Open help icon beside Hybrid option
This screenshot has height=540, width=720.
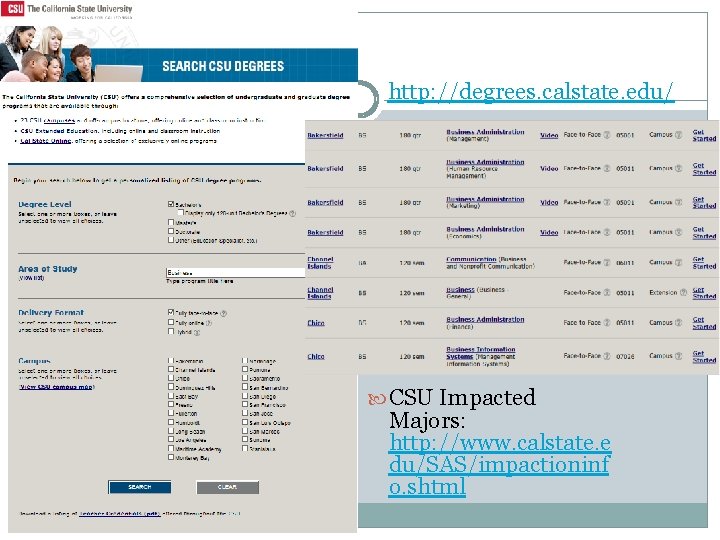tap(197, 332)
